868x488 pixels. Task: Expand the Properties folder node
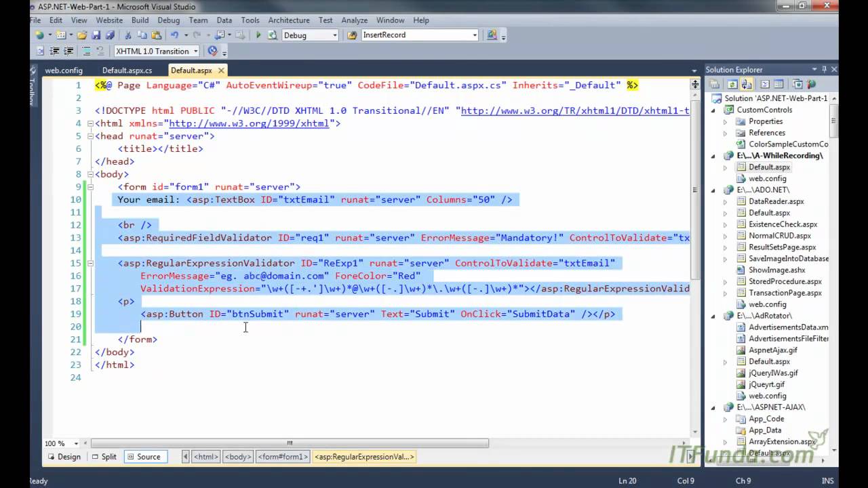tap(725, 121)
